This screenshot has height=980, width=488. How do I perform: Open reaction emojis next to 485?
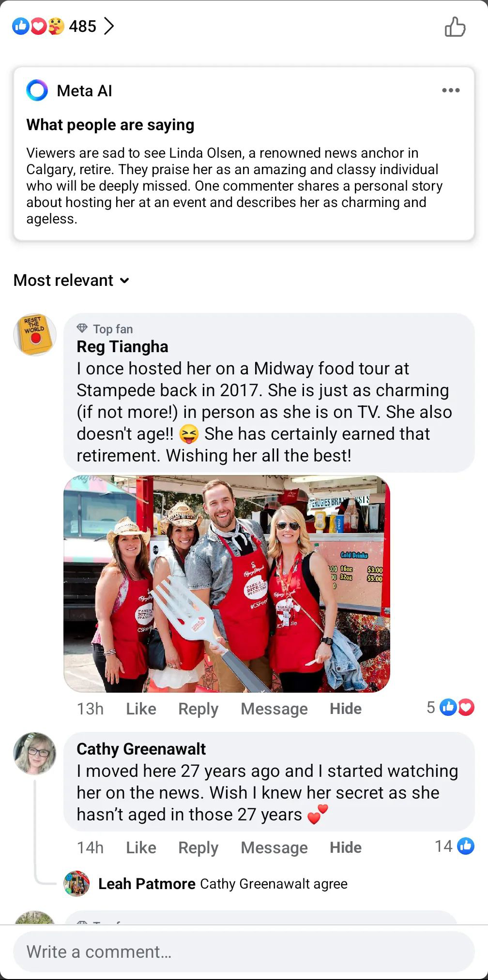tap(38, 26)
